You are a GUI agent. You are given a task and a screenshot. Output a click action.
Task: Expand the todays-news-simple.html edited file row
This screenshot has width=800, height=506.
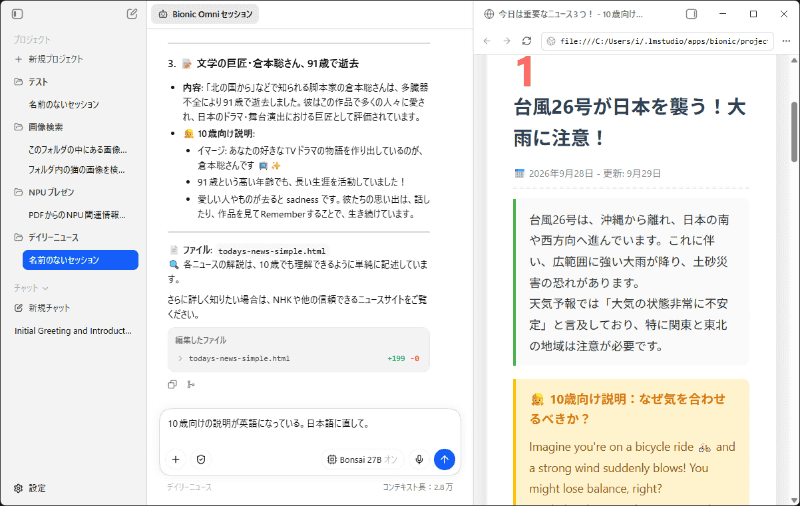tap(298, 359)
